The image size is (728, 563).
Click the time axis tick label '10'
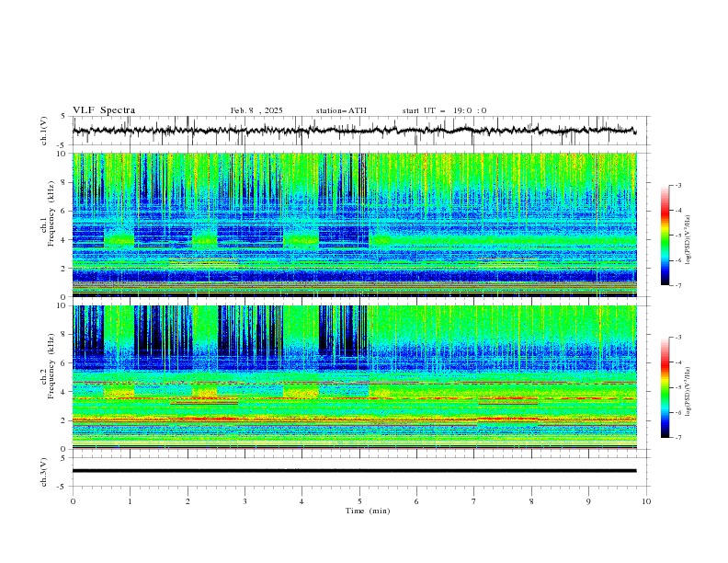(x=646, y=501)
